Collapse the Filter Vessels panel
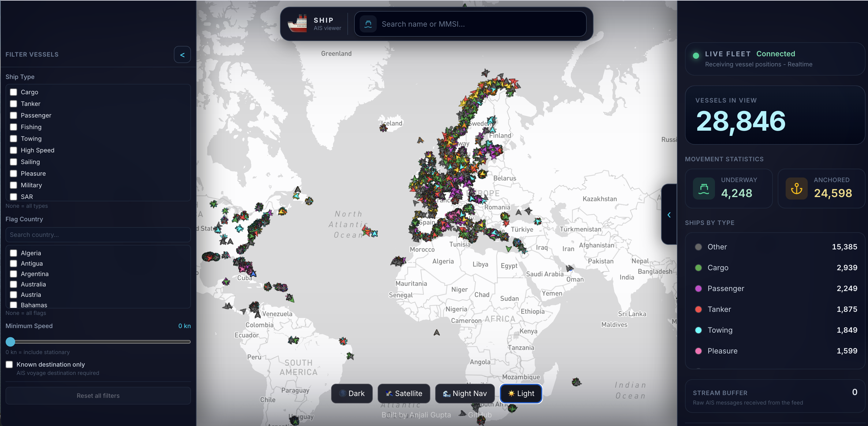This screenshot has width=868, height=426. pyautogui.click(x=182, y=54)
